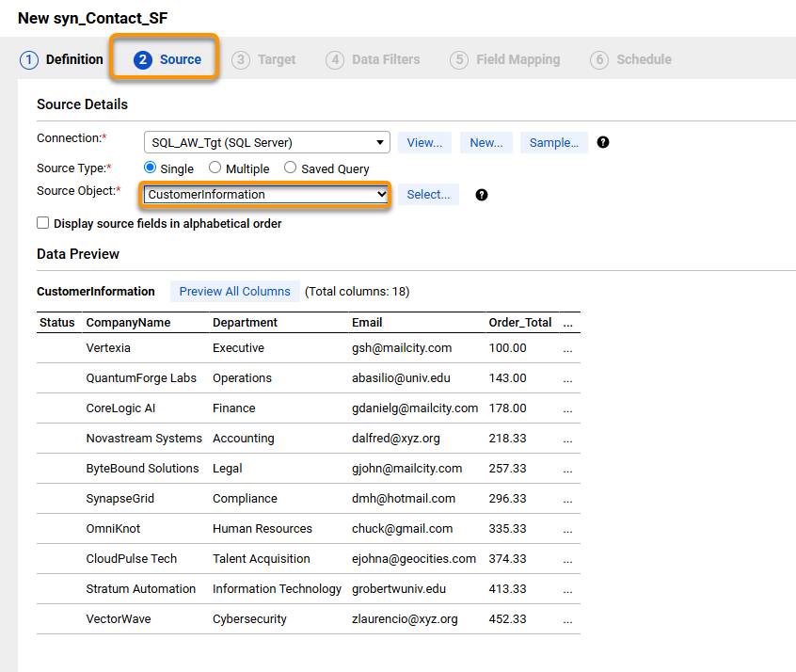The image size is (796, 672).
Task: Click the SynapseGrid cell
Action: [x=119, y=498]
